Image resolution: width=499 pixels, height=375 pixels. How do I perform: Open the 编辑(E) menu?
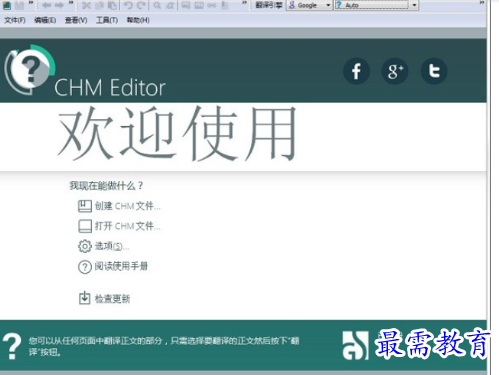[x=45, y=20]
